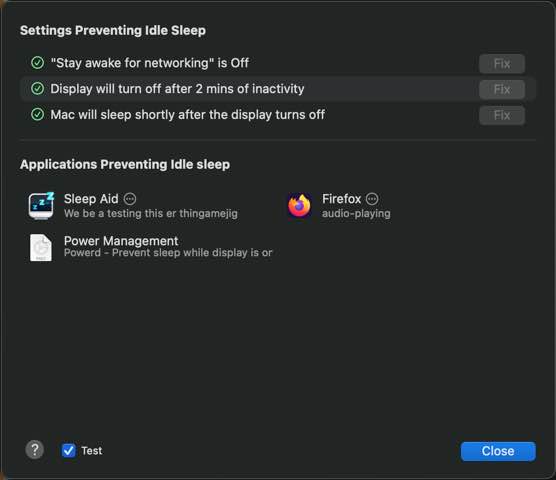Click the help question mark button
Image resolution: width=556 pixels, height=480 pixels.
(x=35, y=450)
